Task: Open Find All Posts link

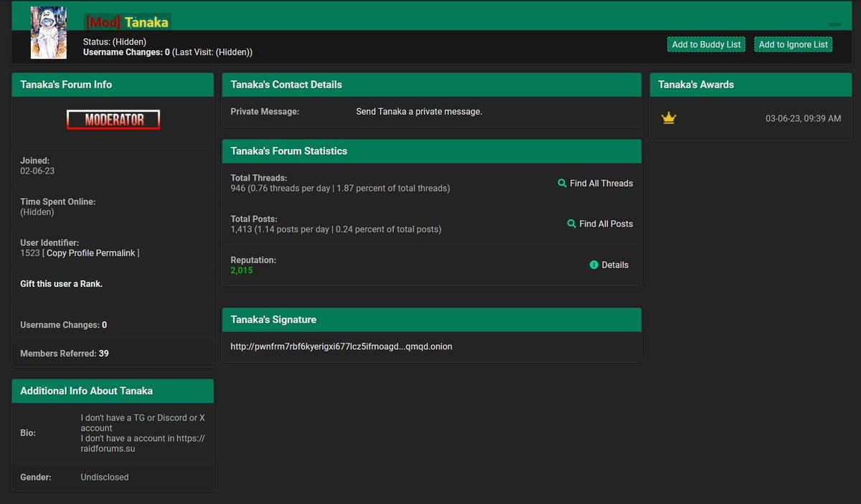Action: [x=606, y=224]
